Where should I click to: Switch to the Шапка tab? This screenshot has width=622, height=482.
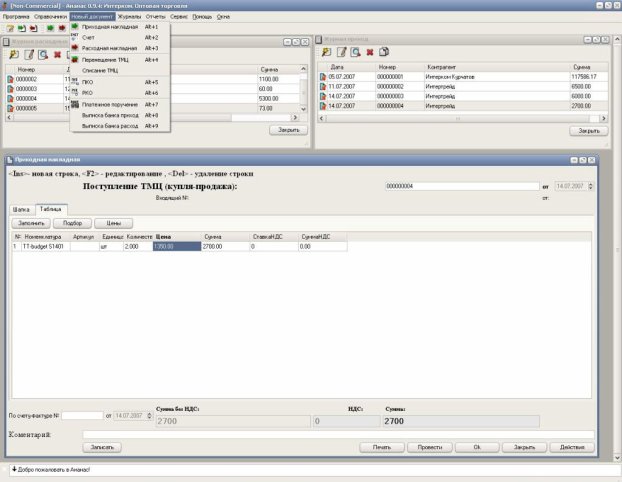21,209
